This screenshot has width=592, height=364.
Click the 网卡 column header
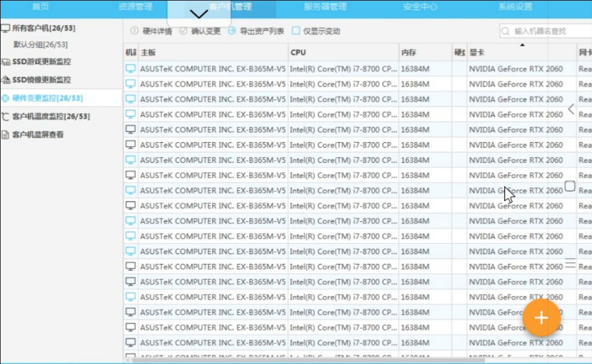click(x=585, y=52)
